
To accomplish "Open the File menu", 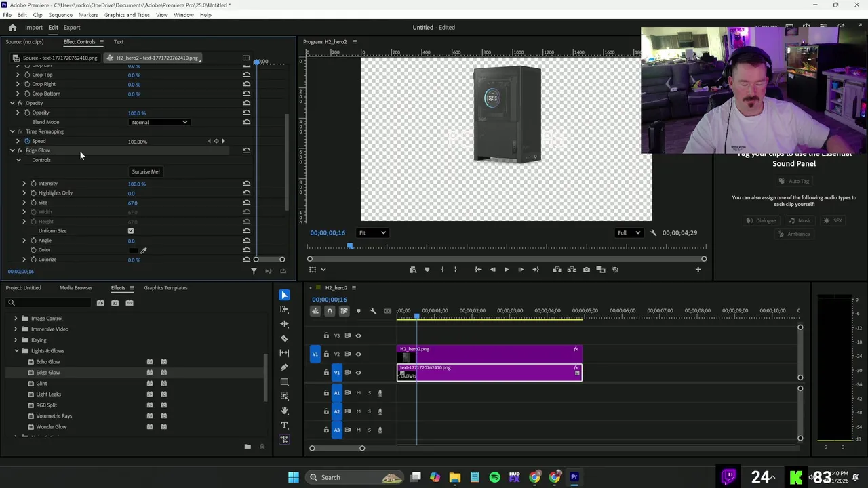I will click(x=7, y=15).
